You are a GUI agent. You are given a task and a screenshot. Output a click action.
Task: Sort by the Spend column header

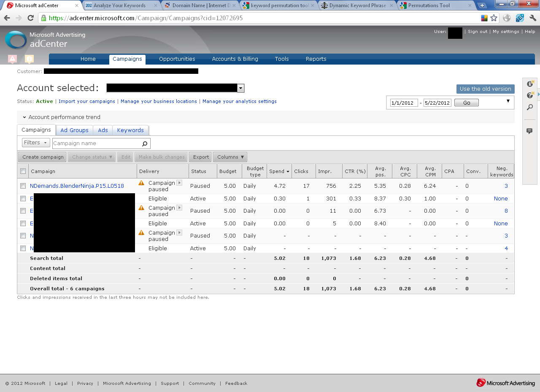tap(279, 171)
